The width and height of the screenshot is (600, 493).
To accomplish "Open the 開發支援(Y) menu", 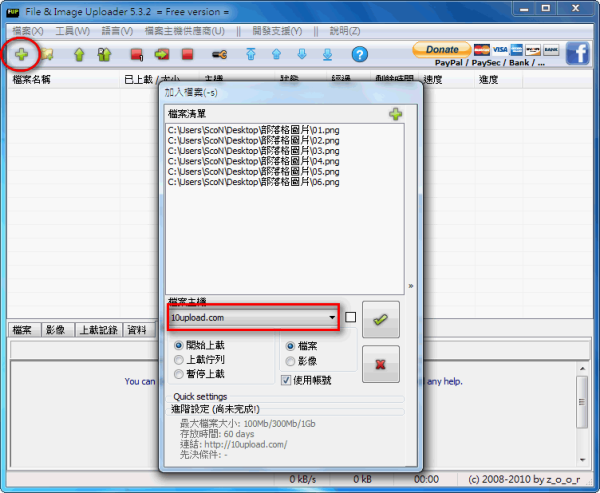I will pos(277,31).
